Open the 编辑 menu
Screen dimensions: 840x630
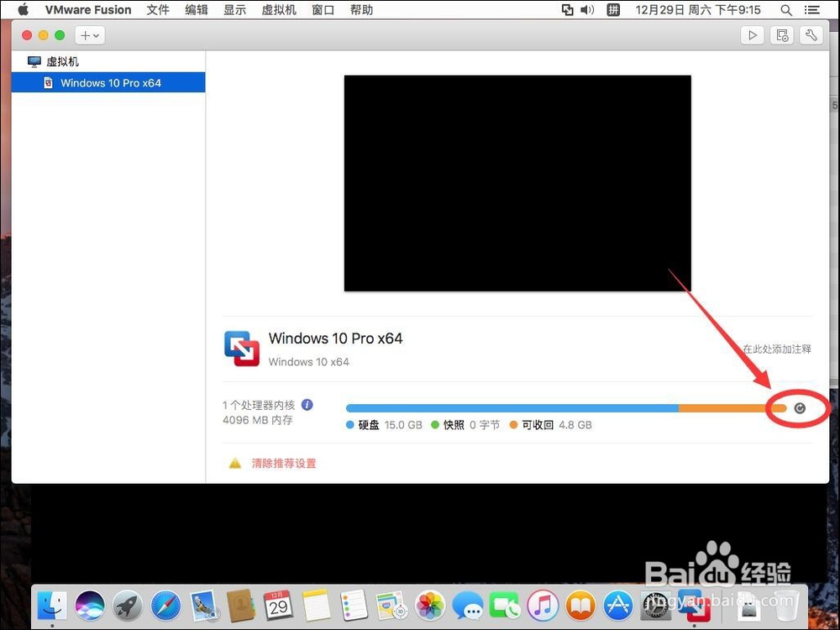click(x=196, y=9)
